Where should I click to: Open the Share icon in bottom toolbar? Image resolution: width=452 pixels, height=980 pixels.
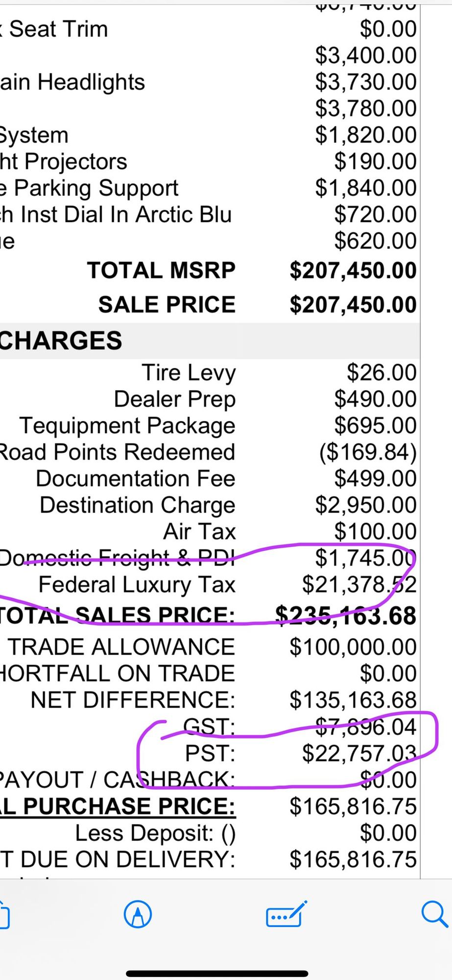click(x=4, y=915)
